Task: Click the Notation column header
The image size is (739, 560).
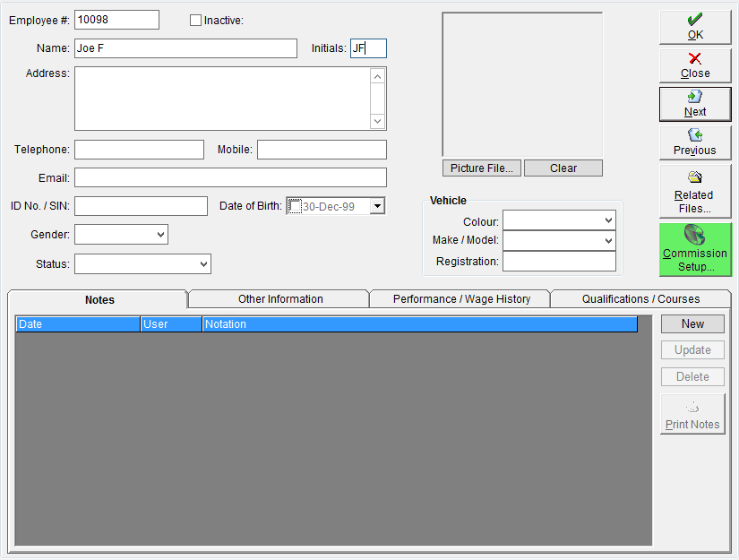Action: (420, 324)
